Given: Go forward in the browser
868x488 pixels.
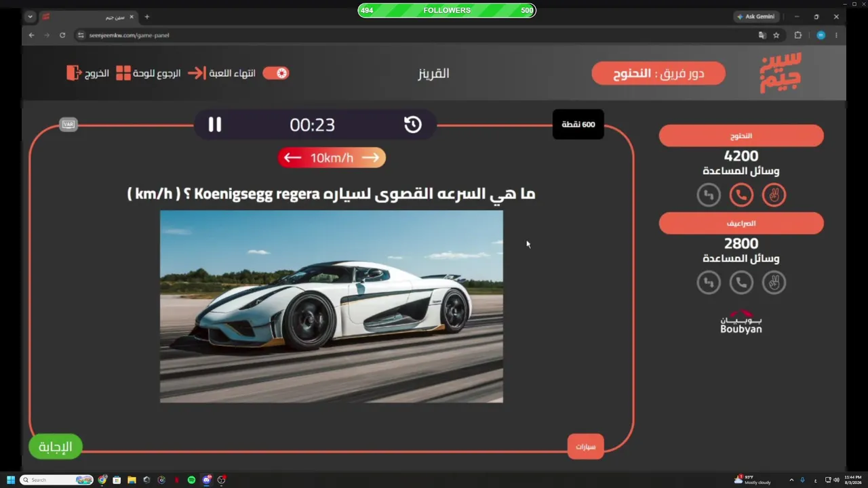Looking at the screenshot, I should pyautogui.click(x=47, y=35).
